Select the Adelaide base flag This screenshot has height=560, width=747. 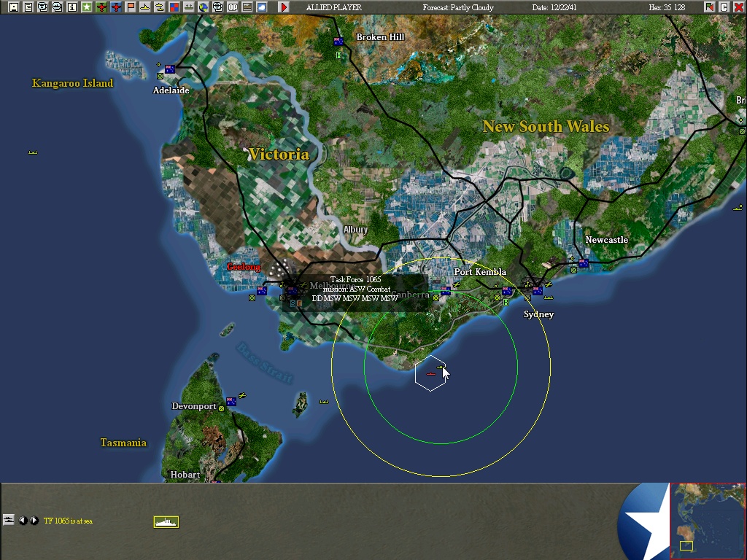169,69
